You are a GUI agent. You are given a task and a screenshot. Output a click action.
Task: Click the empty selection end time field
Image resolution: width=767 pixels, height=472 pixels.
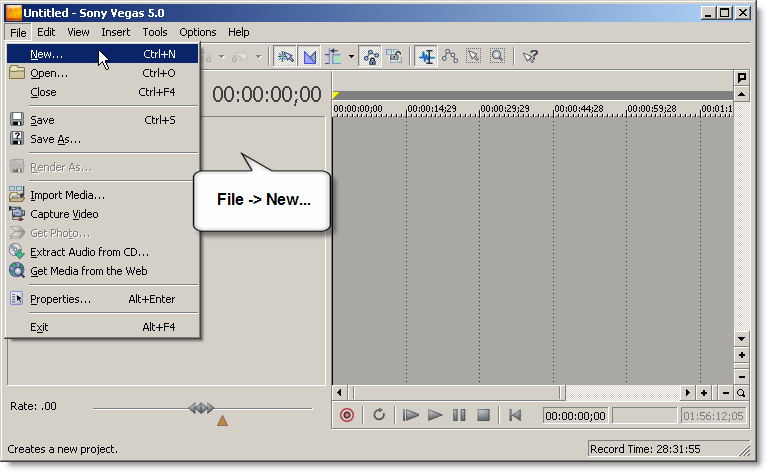point(644,416)
